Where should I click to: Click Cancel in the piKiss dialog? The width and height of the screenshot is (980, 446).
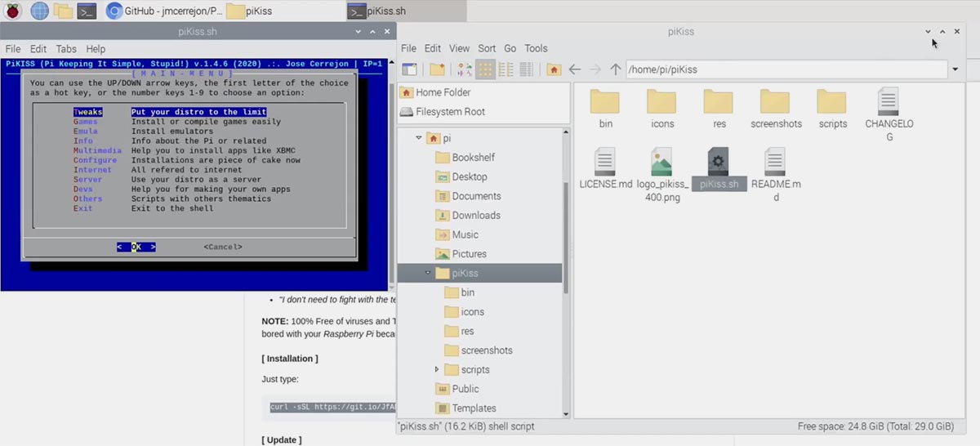[222, 247]
